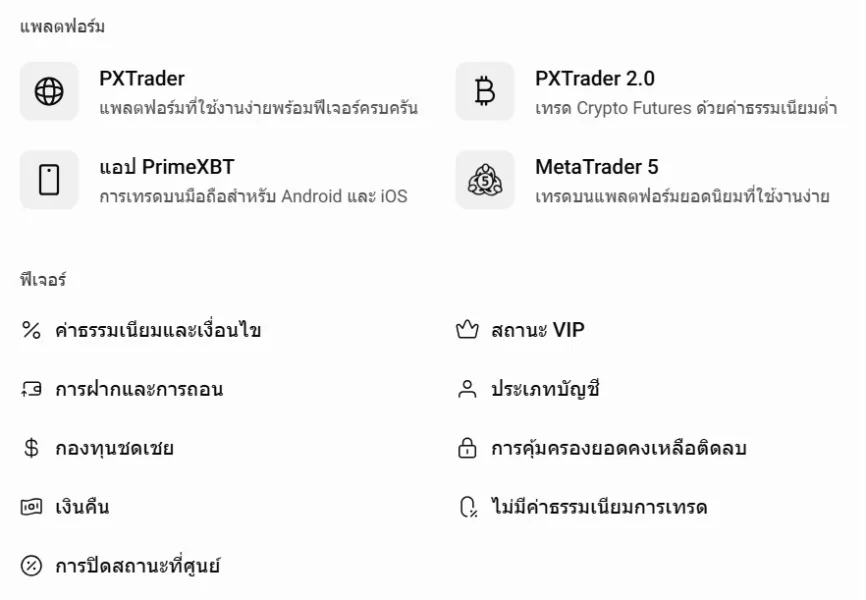The image size is (866, 600).
Task: Go to ไม่มีค่าธรรมเนียมการเทรด link
Action: [599, 507]
